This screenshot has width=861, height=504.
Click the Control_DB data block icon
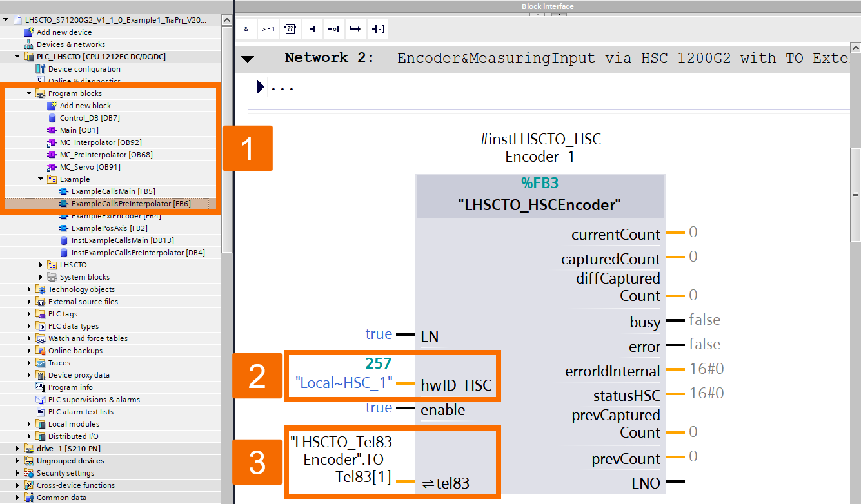click(52, 118)
